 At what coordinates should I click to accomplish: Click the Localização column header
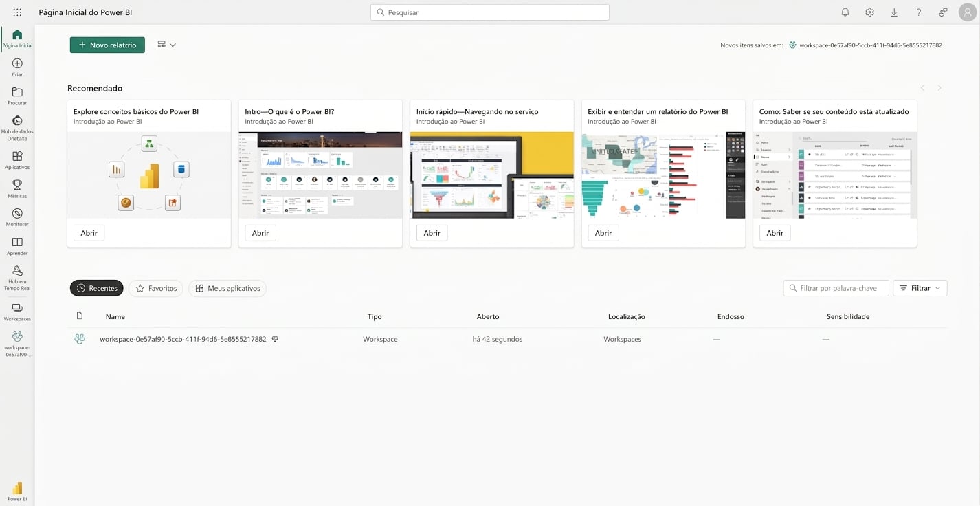627,316
